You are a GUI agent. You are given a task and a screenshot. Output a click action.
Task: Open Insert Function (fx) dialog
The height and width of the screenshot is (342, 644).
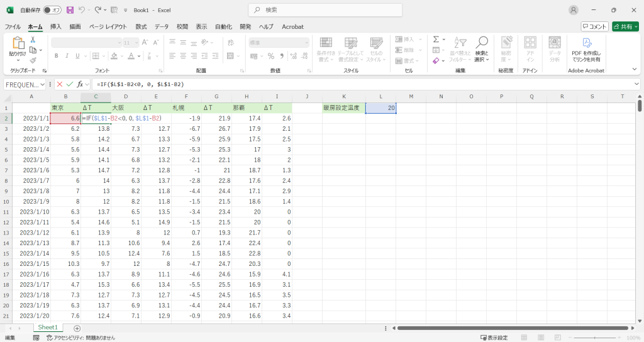[x=80, y=84]
